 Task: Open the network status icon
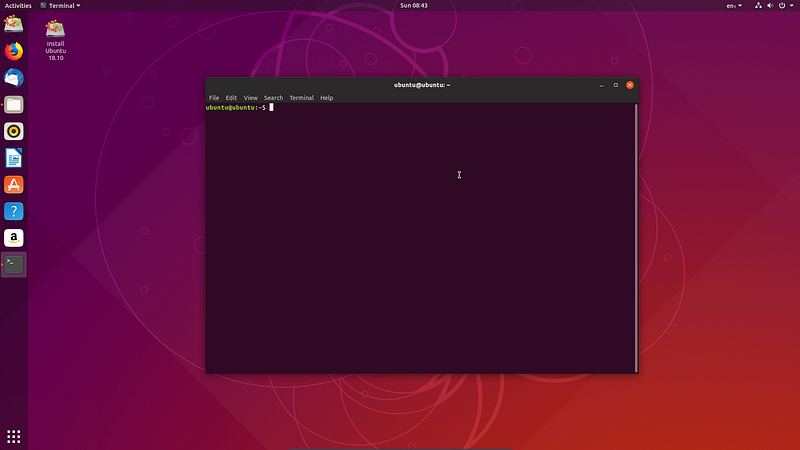(x=758, y=6)
